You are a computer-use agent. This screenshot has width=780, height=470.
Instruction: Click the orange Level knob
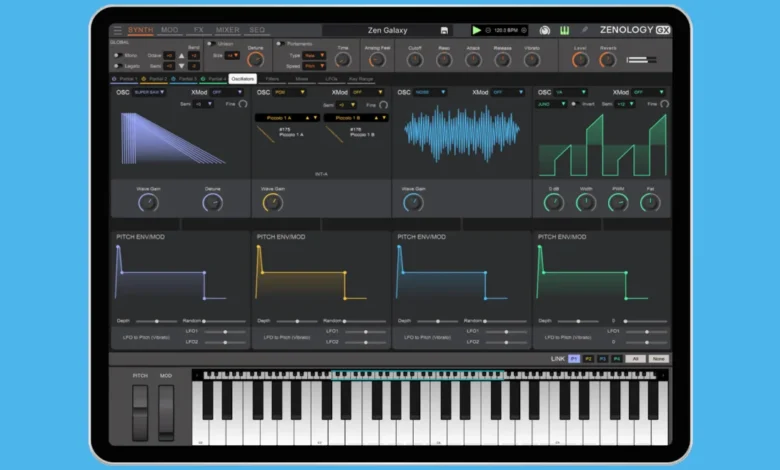point(580,60)
